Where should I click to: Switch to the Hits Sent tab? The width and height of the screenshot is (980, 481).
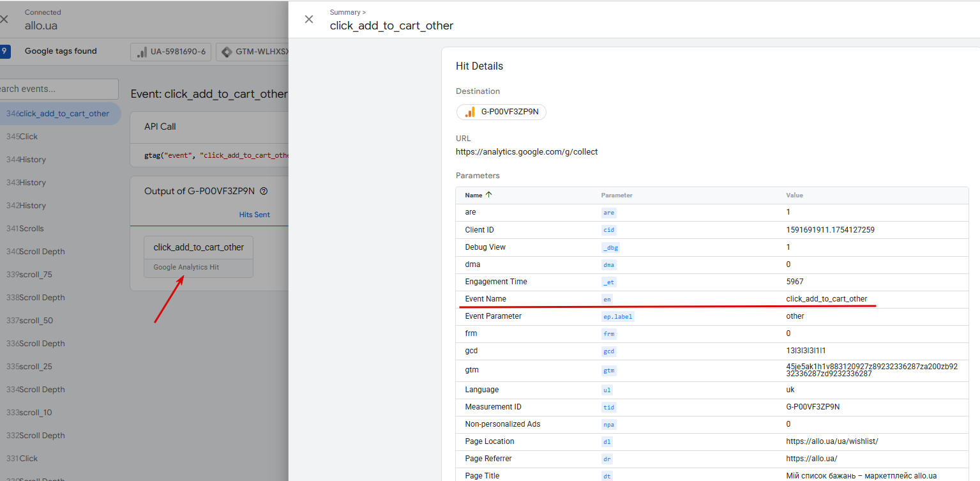pos(254,215)
